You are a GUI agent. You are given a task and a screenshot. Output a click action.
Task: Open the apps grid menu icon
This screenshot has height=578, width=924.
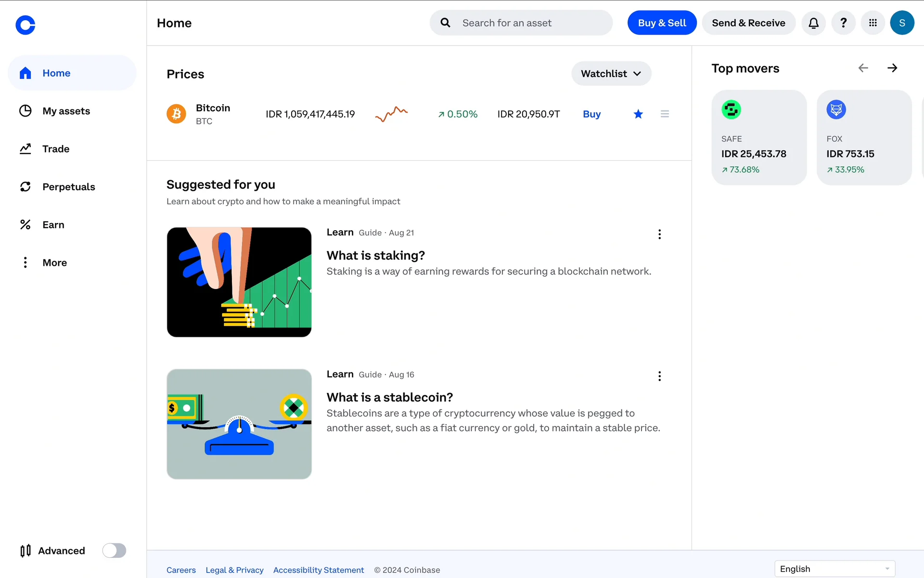tap(873, 23)
